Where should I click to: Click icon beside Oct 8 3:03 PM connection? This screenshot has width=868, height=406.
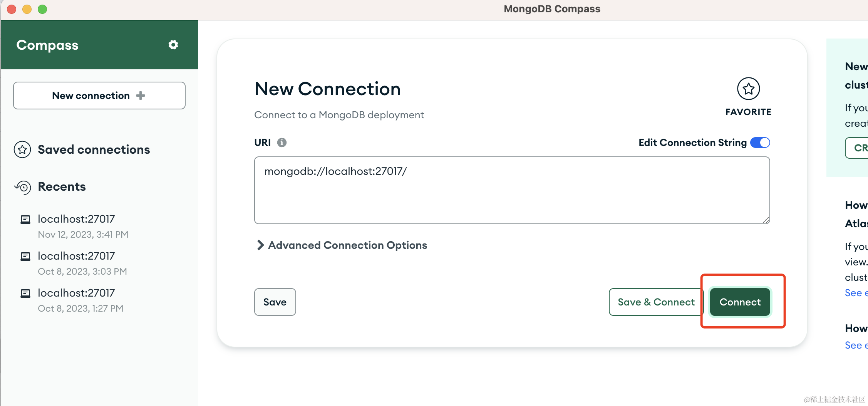click(x=25, y=257)
